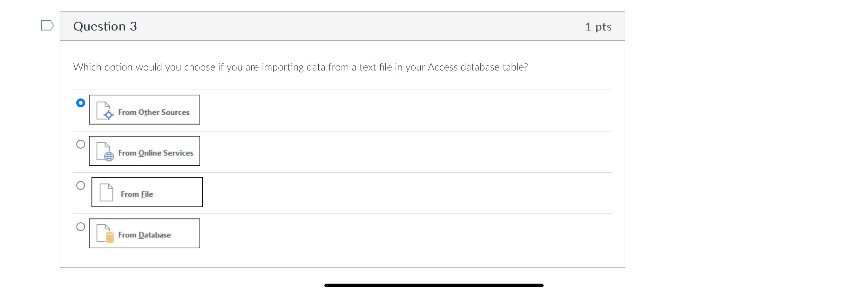The width and height of the screenshot is (868, 289).
Task: Click the question text about importing data
Action: pyautogui.click(x=300, y=67)
